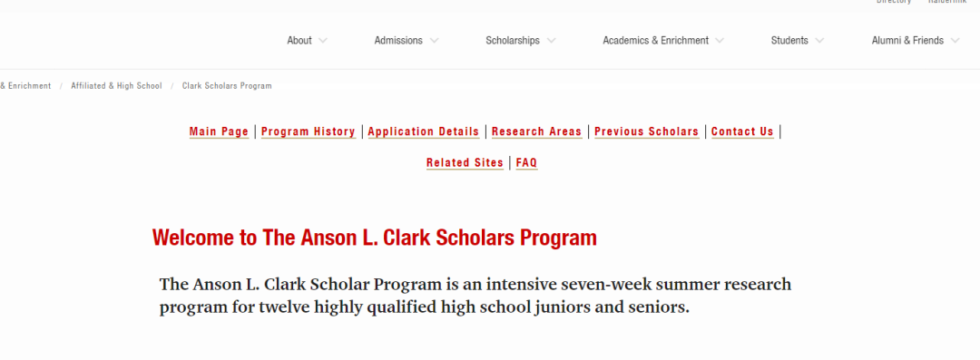Select Academics & Enrichment menu item

656,41
